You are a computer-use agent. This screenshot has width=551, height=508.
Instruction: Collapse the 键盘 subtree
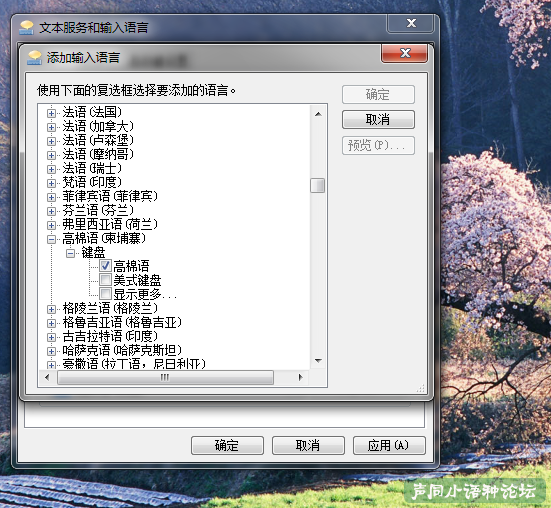(70, 253)
